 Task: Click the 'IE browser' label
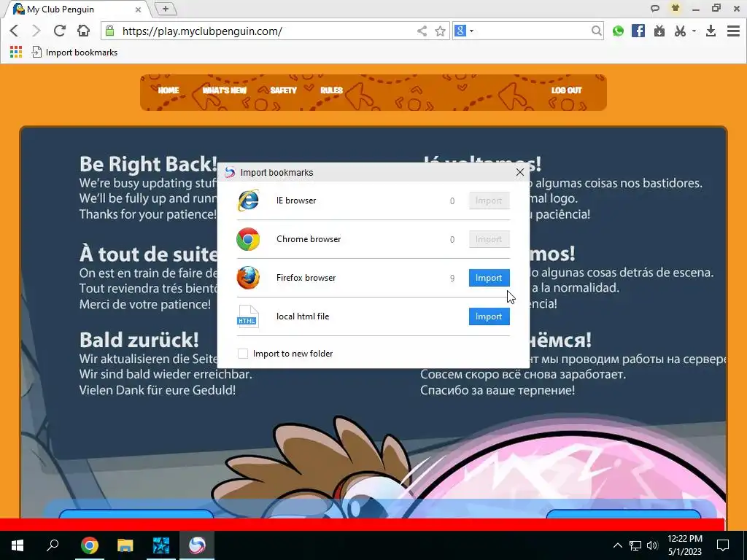click(x=296, y=201)
